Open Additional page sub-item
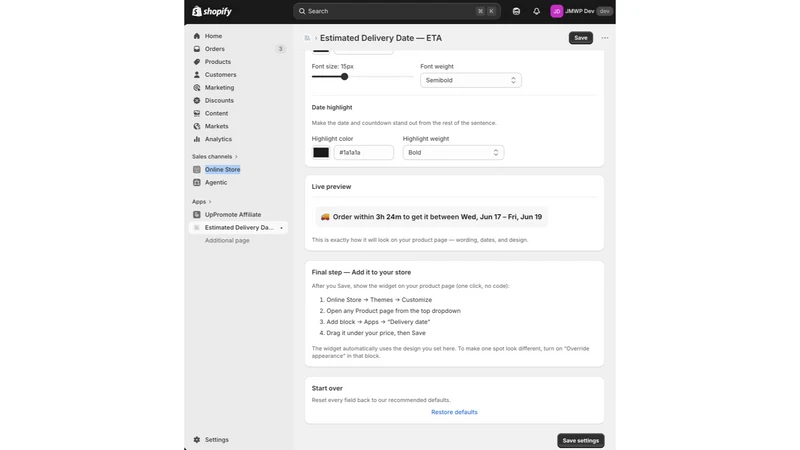The height and width of the screenshot is (450, 800). pyautogui.click(x=227, y=240)
